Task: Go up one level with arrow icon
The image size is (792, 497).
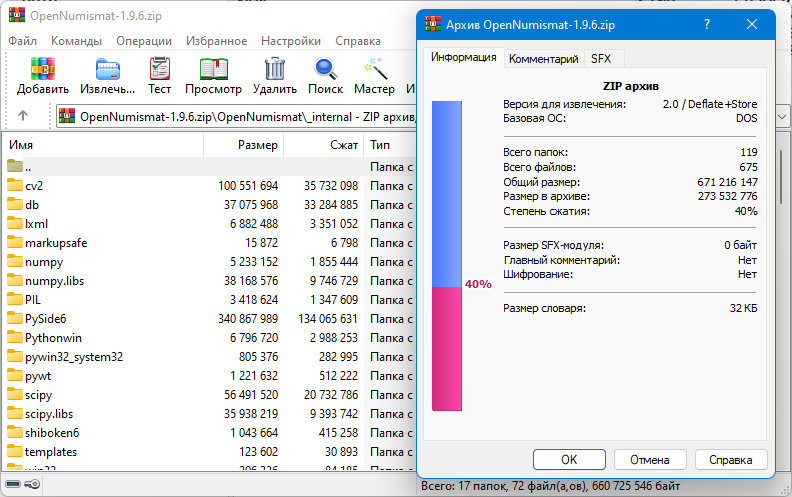Action: pos(23,116)
